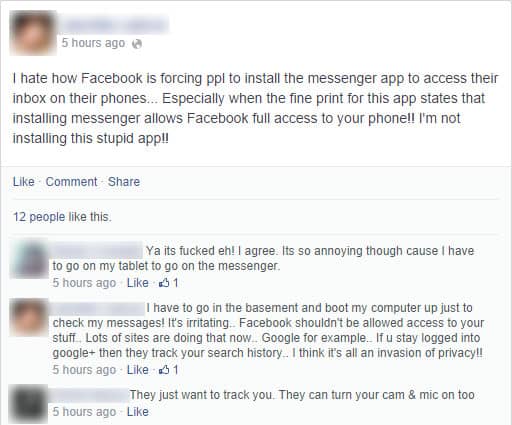Open the blurred post author name
The width and height of the screenshot is (512, 425).
point(115,24)
